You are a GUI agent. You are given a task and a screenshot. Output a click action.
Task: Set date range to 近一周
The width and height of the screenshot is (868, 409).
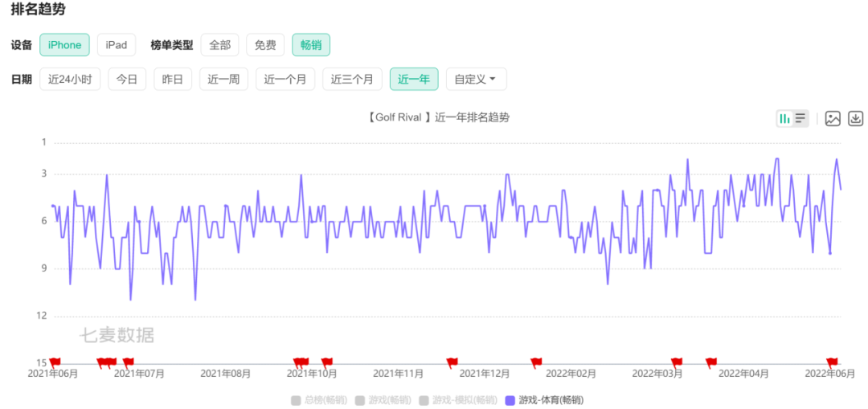(x=223, y=79)
